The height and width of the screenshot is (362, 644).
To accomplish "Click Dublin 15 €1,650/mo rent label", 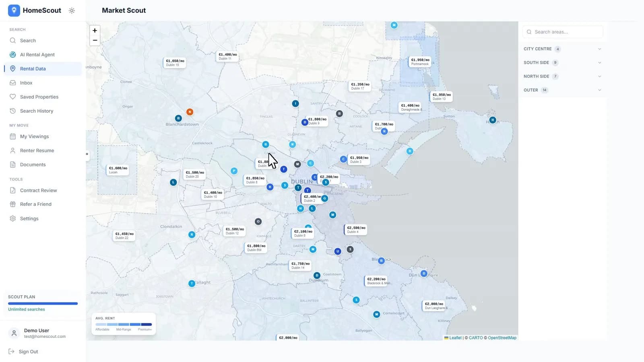I will coord(175,63).
